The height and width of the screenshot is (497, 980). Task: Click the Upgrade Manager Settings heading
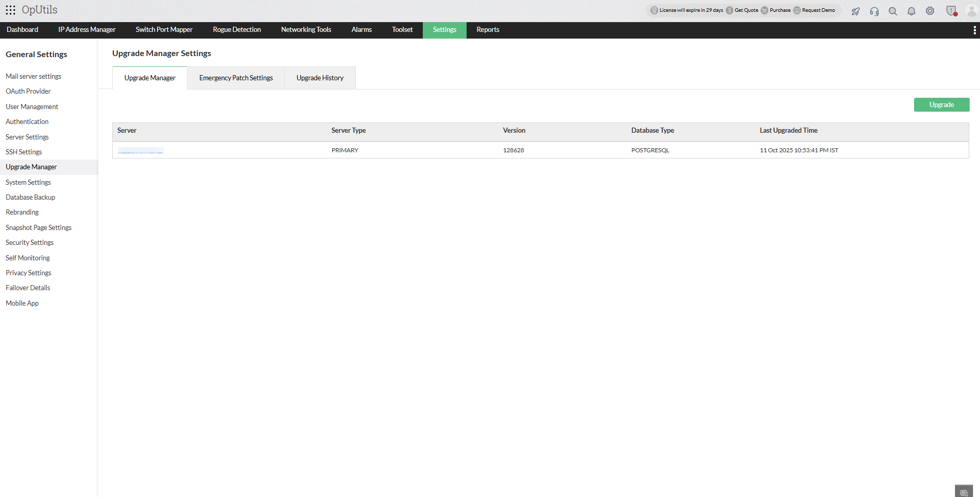click(x=162, y=54)
